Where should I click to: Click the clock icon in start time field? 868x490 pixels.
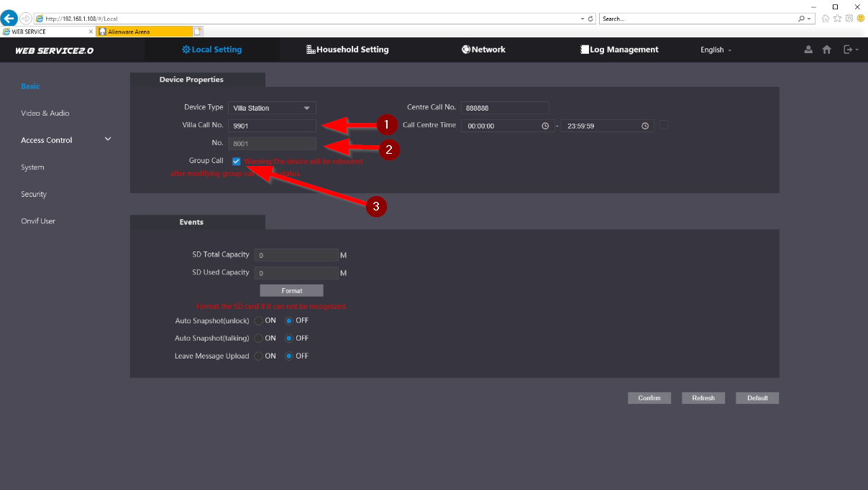(x=545, y=126)
